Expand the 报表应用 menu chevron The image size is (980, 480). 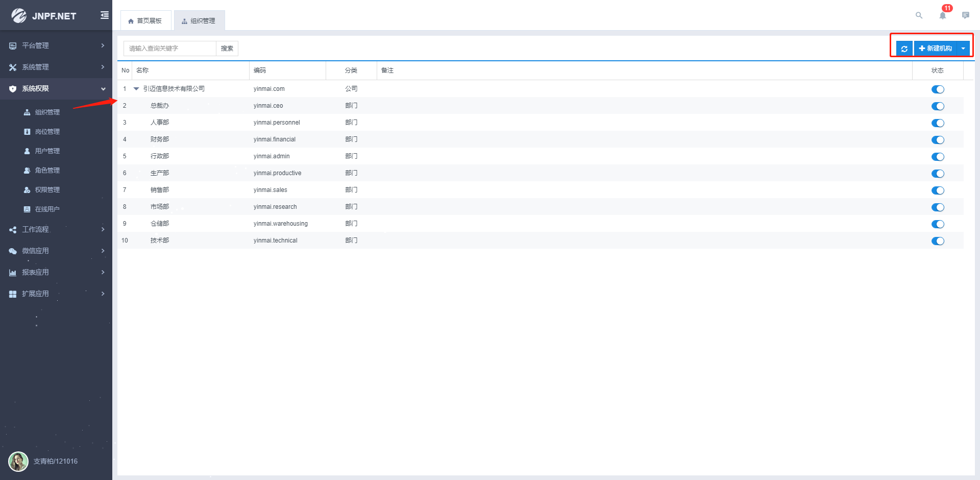coord(103,272)
